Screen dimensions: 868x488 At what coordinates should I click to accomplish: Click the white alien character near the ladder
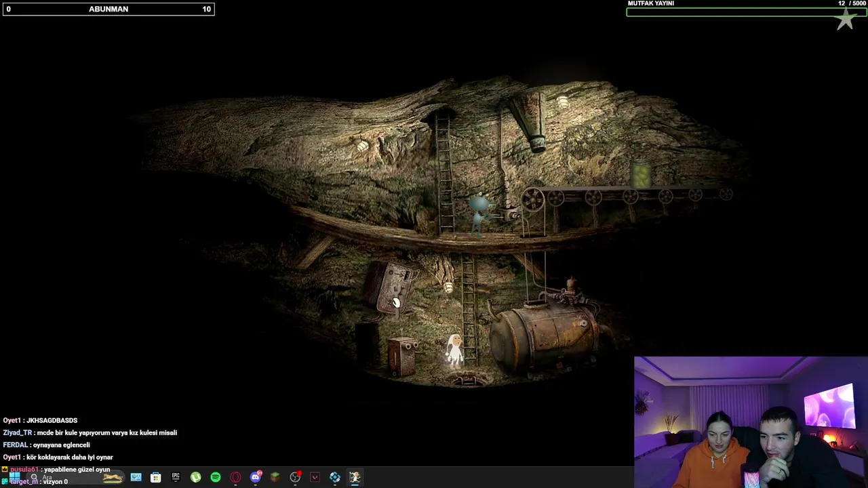(454, 350)
